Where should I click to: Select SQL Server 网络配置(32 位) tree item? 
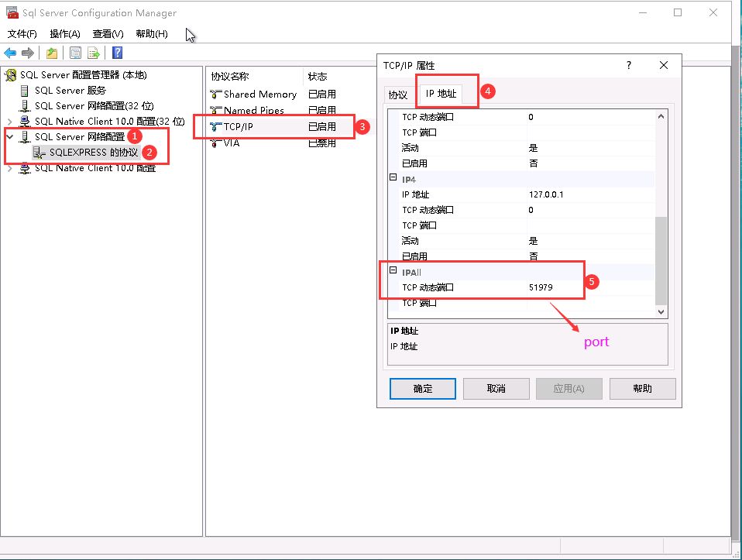[x=94, y=106]
